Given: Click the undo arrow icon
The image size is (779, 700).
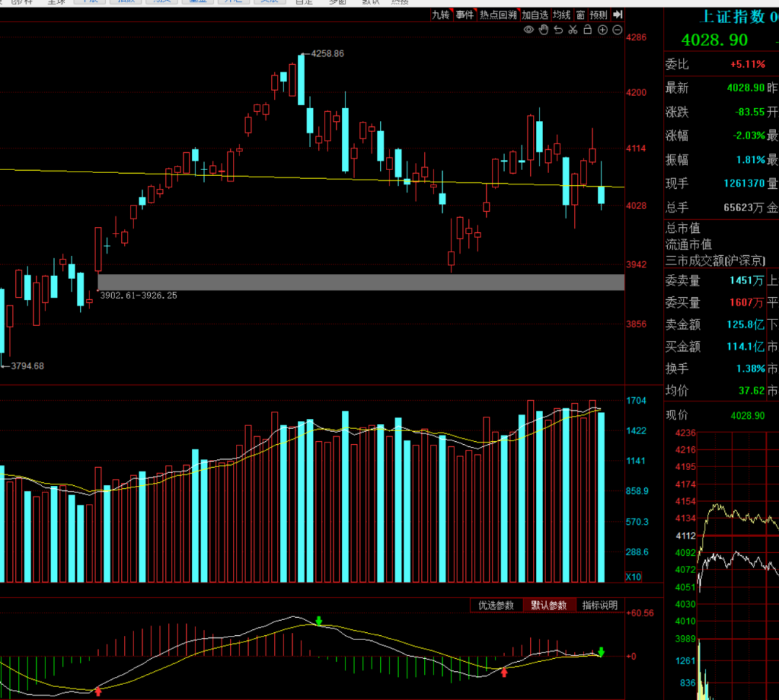Looking at the screenshot, I should coord(558,30).
